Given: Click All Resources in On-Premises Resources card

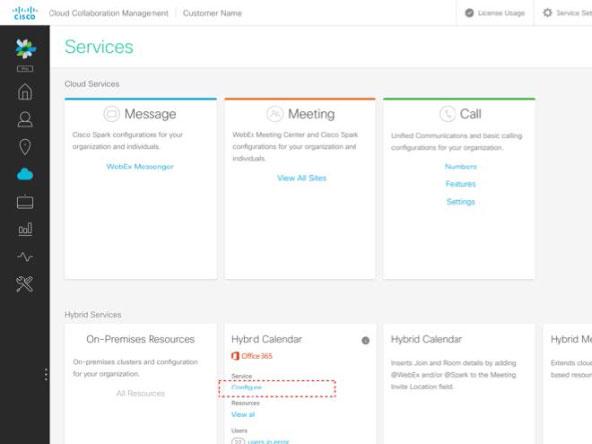Looking at the screenshot, I should pos(140,393).
